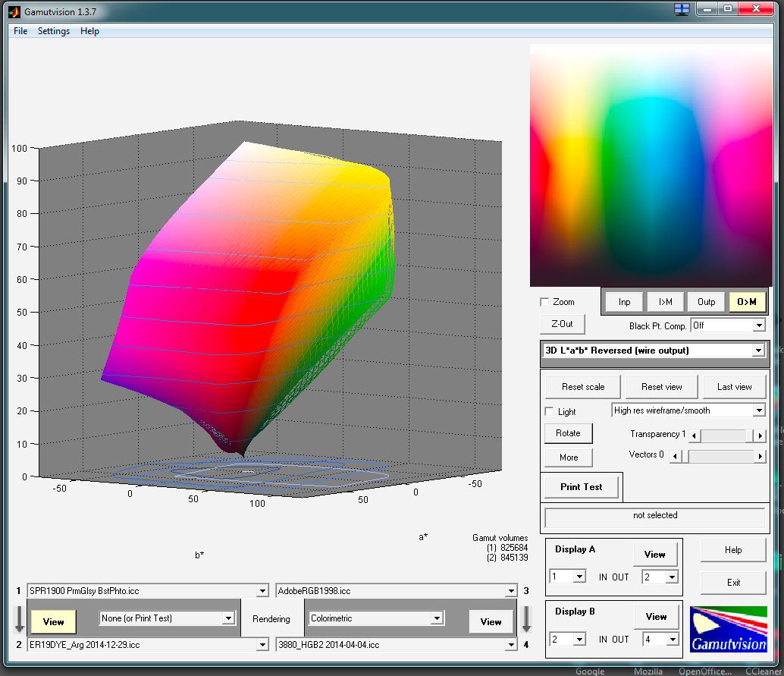Open the SPR1900 PrmGlsy profile dropdown
Screen dimensions: 784x676
click(x=148, y=590)
